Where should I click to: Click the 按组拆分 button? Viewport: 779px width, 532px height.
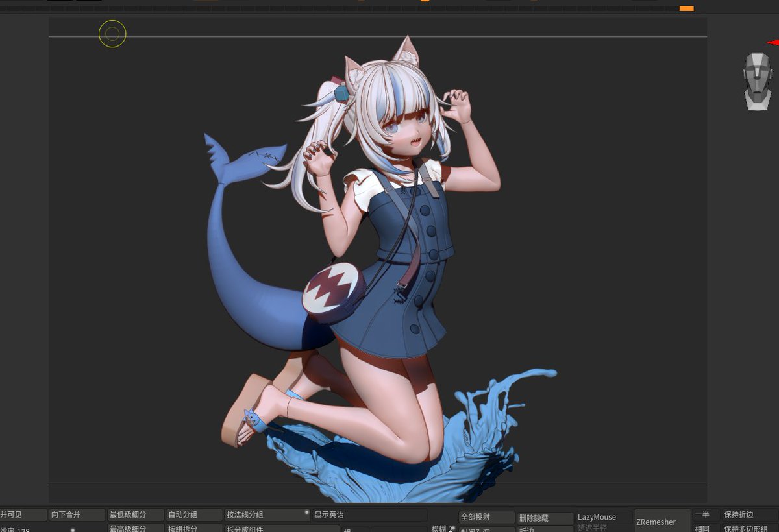[194, 528]
